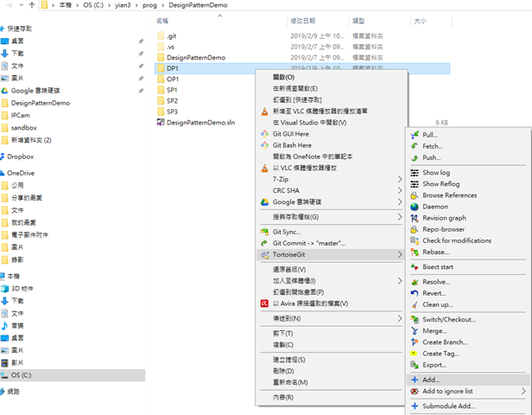
Task: Click yellow Create Tag icon
Action: tap(415, 354)
